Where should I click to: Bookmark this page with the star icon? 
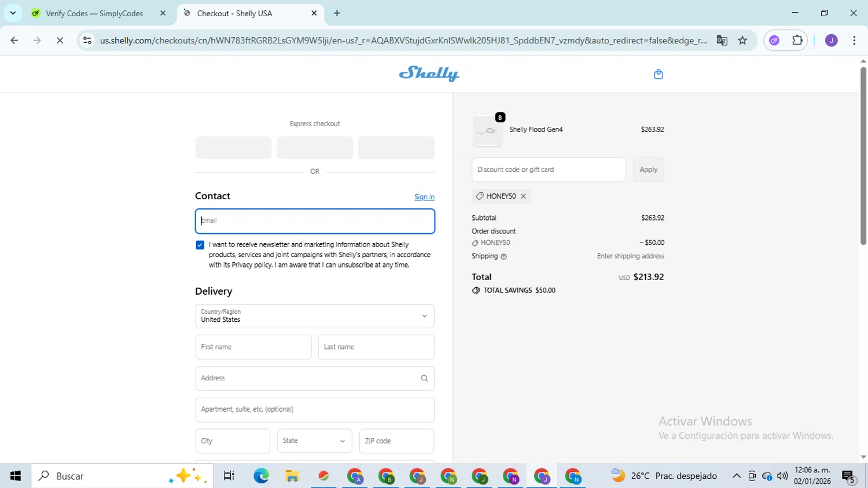[x=742, y=41]
